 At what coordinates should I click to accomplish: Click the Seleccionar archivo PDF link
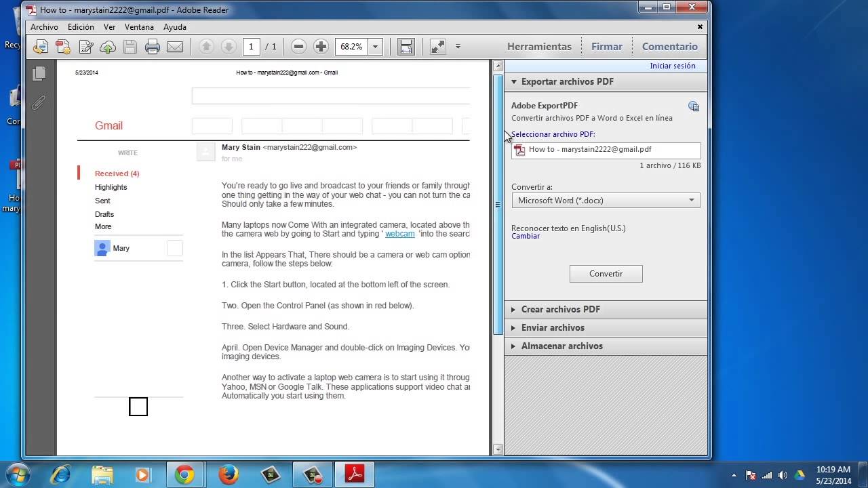point(553,134)
